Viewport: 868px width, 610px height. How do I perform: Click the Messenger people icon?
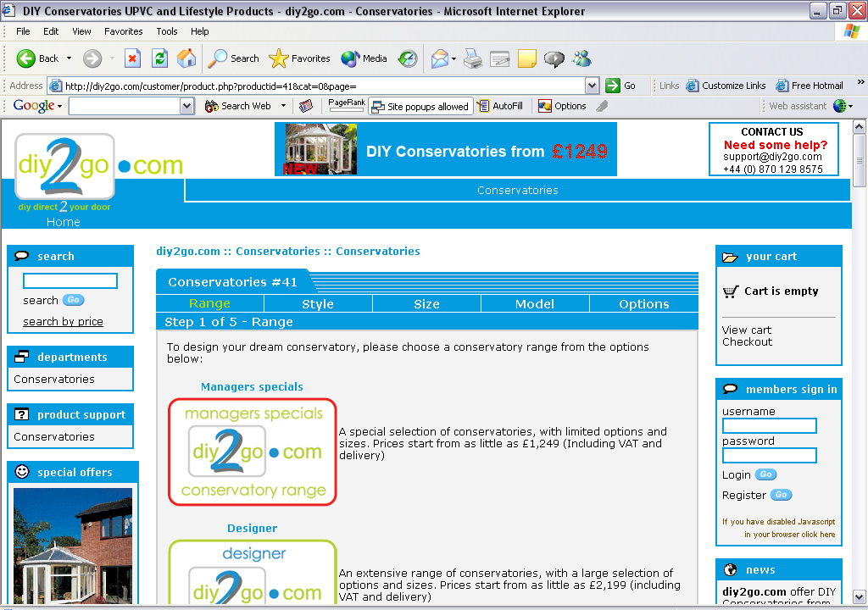581,58
